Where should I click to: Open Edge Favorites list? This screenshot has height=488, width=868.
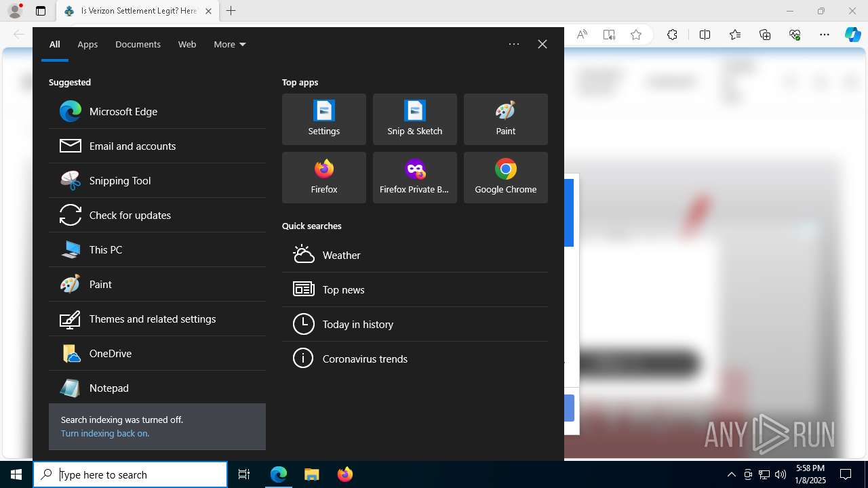click(x=735, y=35)
